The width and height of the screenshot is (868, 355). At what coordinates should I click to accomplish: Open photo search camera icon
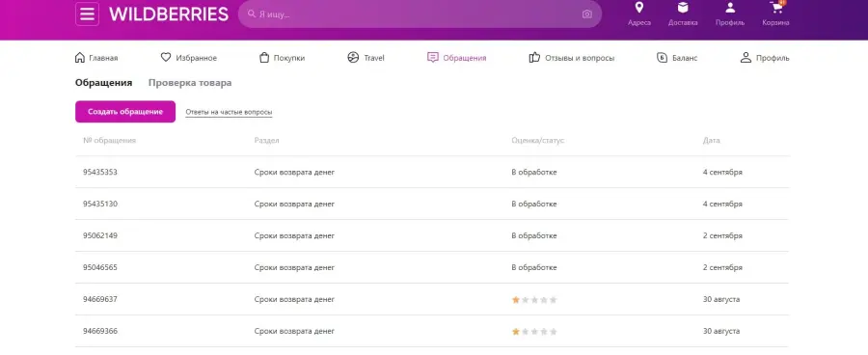[587, 14]
